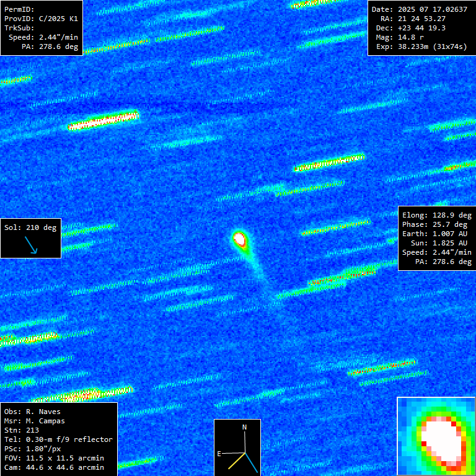Image resolution: width=476 pixels, height=476 pixels.
Task: Click the N label on the compass
Action: point(244,427)
